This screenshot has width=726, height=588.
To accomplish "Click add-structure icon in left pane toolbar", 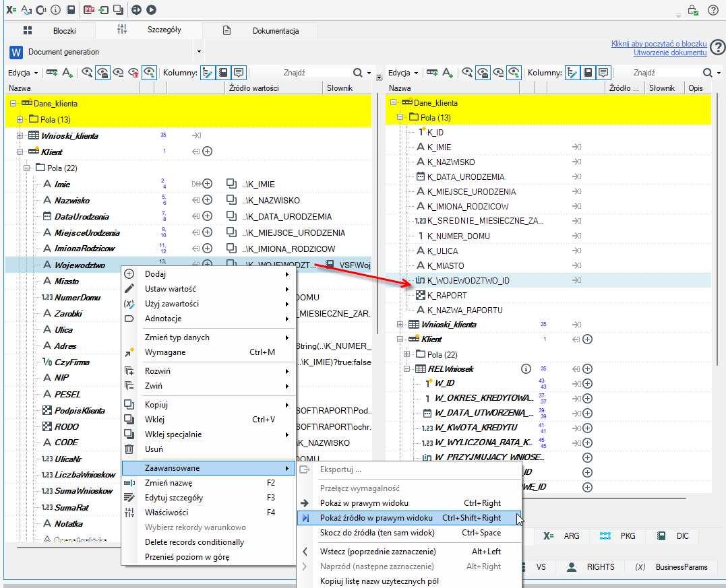I will [52, 73].
